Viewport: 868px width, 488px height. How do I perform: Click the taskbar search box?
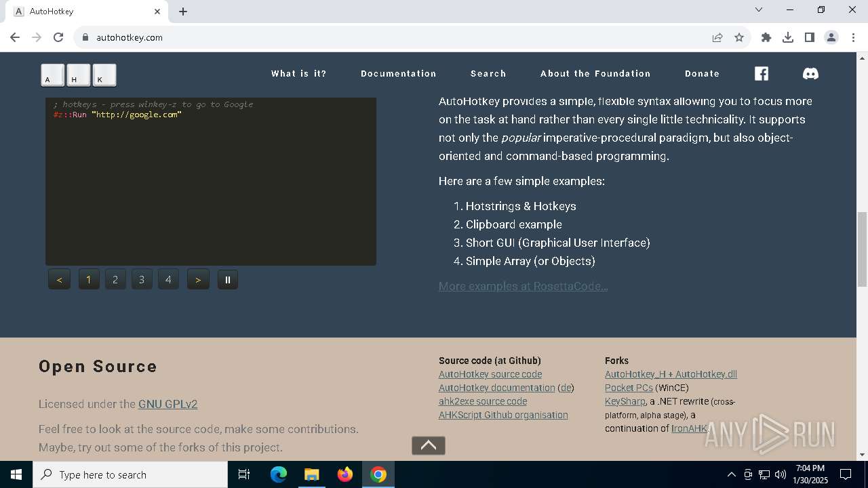pos(130,474)
